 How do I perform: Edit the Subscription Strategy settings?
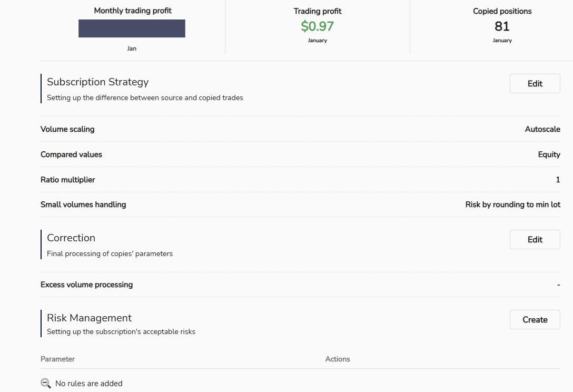535,83
